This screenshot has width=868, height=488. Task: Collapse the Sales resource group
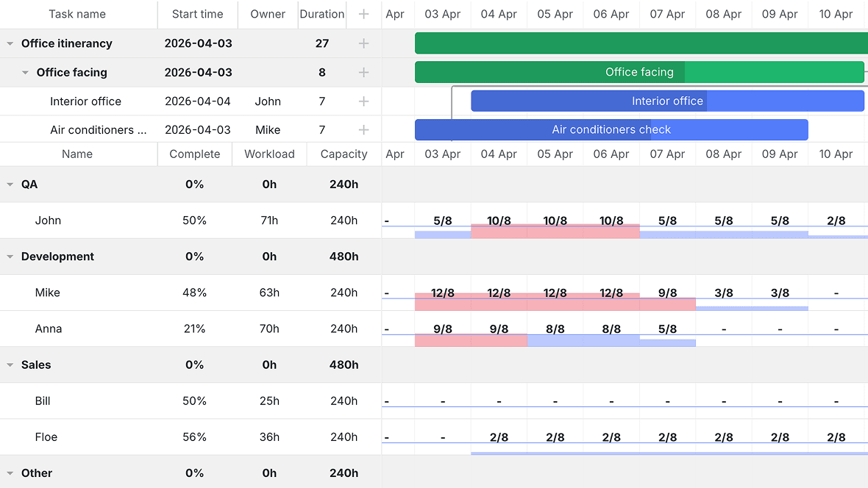click(10, 365)
